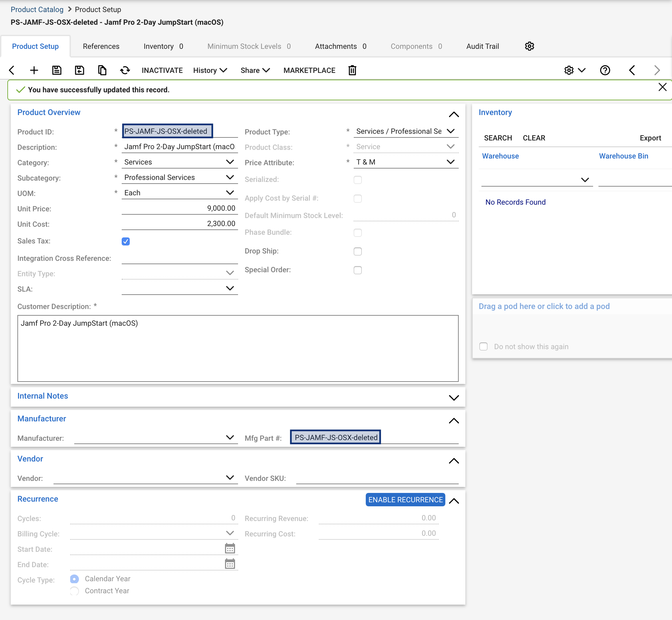Click the gear icon beside Audit Trail

pyautogui.click(x=530, y=46)
